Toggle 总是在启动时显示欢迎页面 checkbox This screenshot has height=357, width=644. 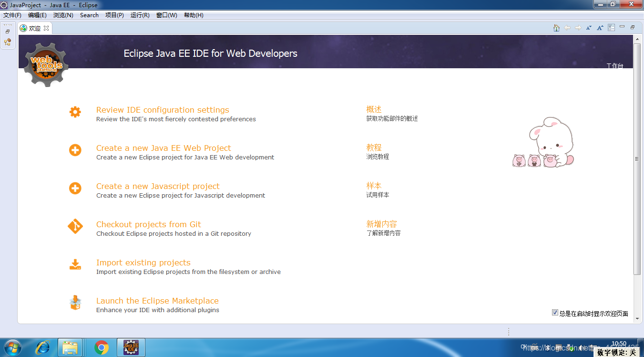(x=555, y=313)
